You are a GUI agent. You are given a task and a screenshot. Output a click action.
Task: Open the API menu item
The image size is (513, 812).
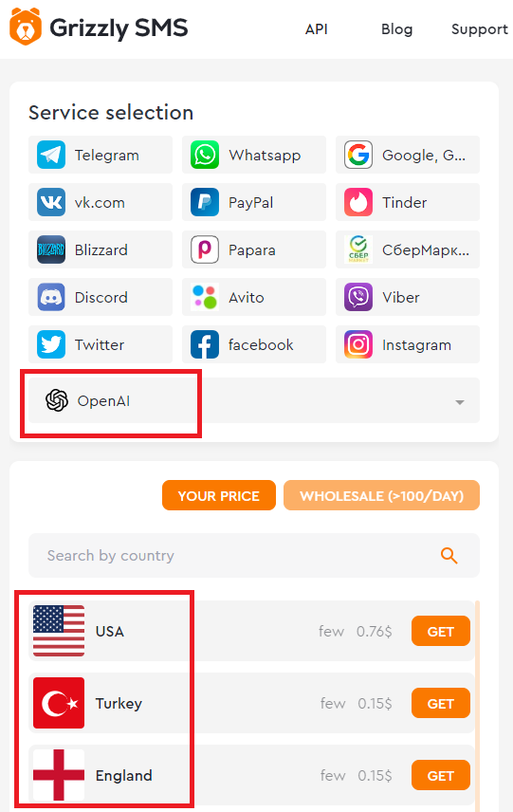pyautogui.click(x=317, y=29)
